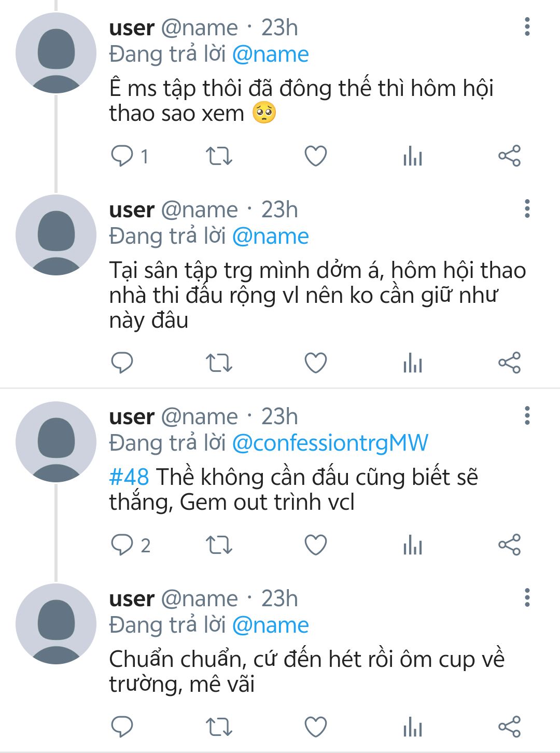Share the 'ôm cup về trường' tweet
This screenshot has height=753, width=560.
[509, 727]
